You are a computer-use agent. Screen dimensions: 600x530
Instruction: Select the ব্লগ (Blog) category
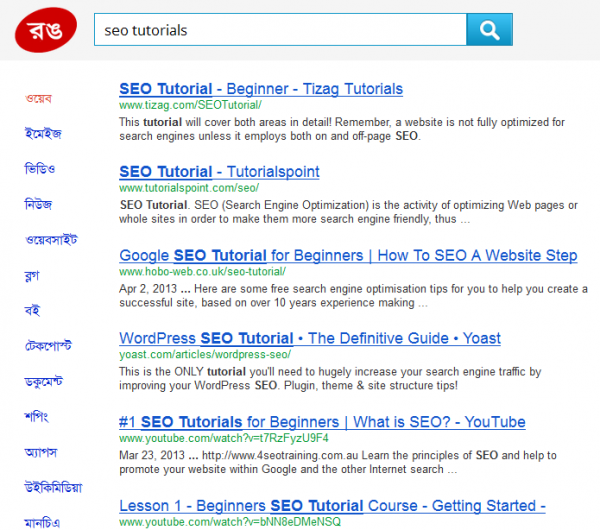coord(32,275)
